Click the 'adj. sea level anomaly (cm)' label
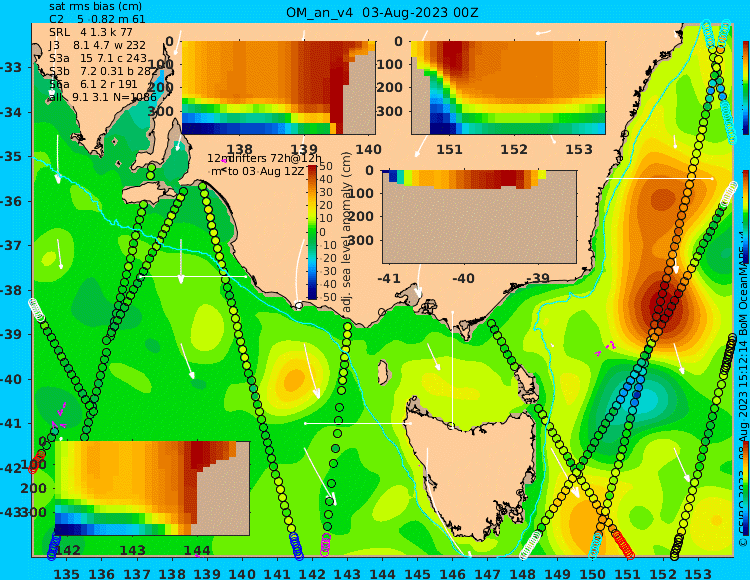750x580 pixels. point(347,232)
